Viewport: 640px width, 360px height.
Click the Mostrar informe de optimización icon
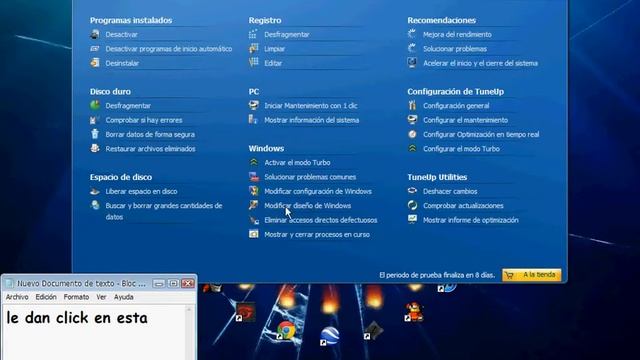(x=412, y=220)
